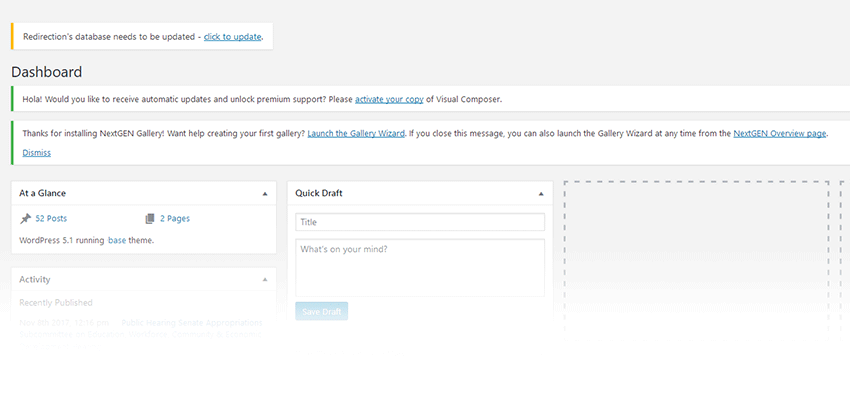Dismiss the NextGEN Gallery notice
The width and height of the screenshot is (850, 400).
36,153
